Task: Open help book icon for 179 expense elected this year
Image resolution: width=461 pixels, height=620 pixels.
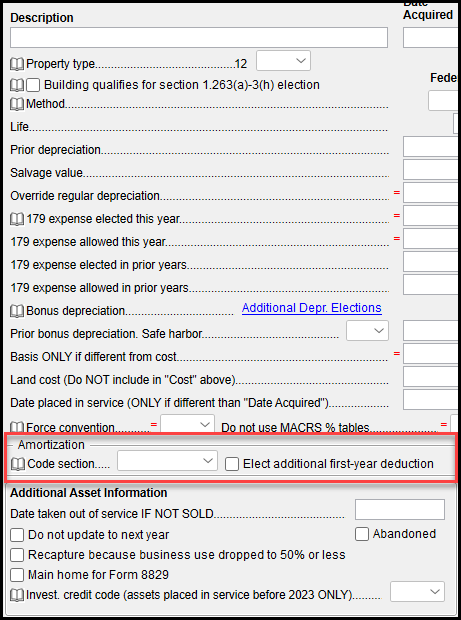Action: point(17,219)
